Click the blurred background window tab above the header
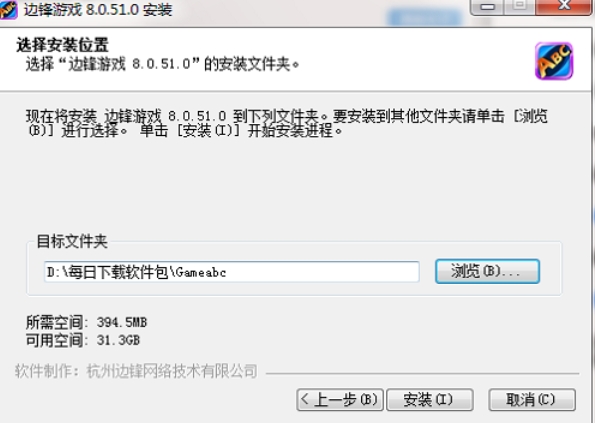Image resolution: width=595 pixels, height=423 pixels. [x=425, y=18]
